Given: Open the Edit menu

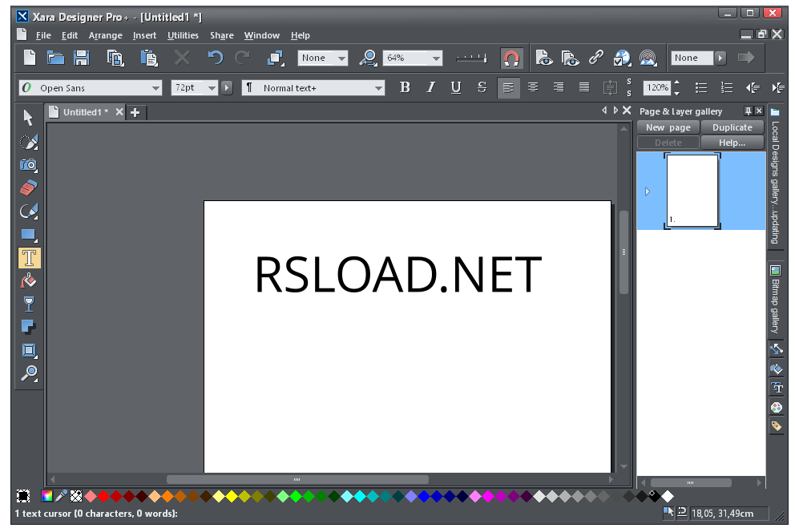Looking at the screenshot, I should click(70, 35).
